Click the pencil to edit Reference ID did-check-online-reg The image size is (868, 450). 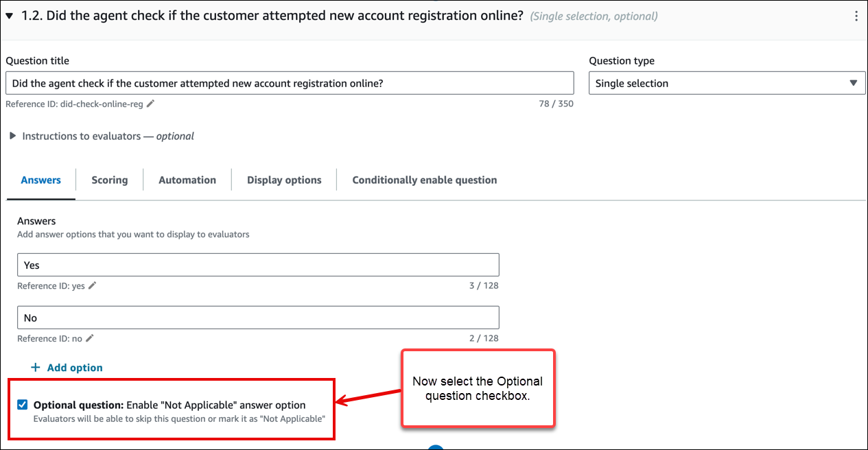coord(149,104)
